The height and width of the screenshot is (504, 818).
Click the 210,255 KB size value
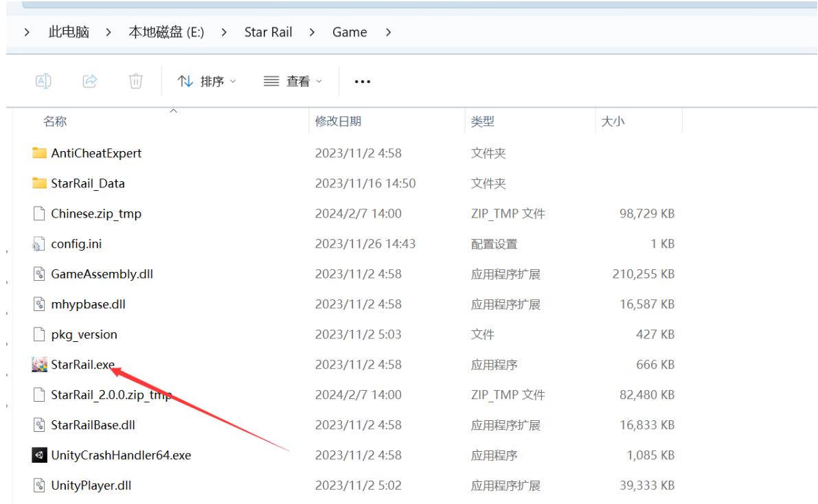point(644,274)
